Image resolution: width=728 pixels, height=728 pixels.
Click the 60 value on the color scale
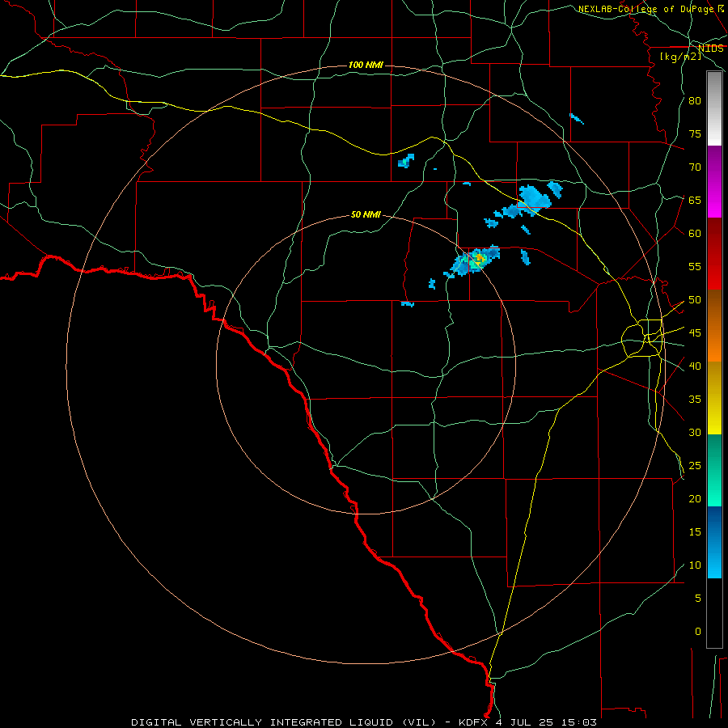[x=695, y=234]
